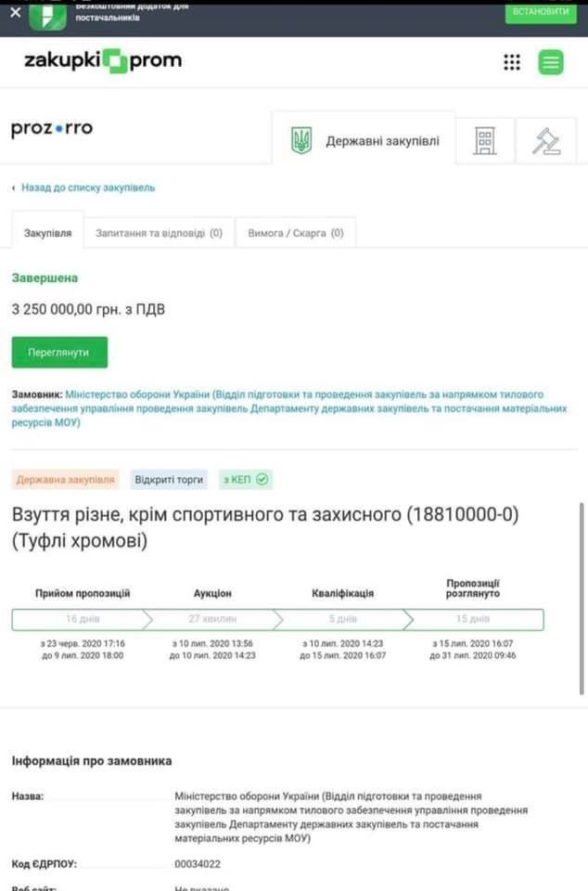This screenshot has height=891, width=588.
Task: Click the Державна закупівля tag
Action: (65, 480)
